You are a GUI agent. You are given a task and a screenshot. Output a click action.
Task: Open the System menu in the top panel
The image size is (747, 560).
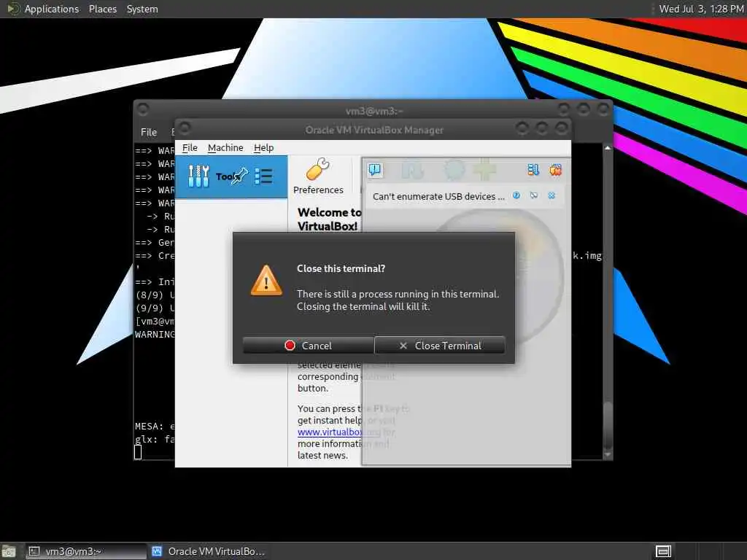(x=142, y=9)
